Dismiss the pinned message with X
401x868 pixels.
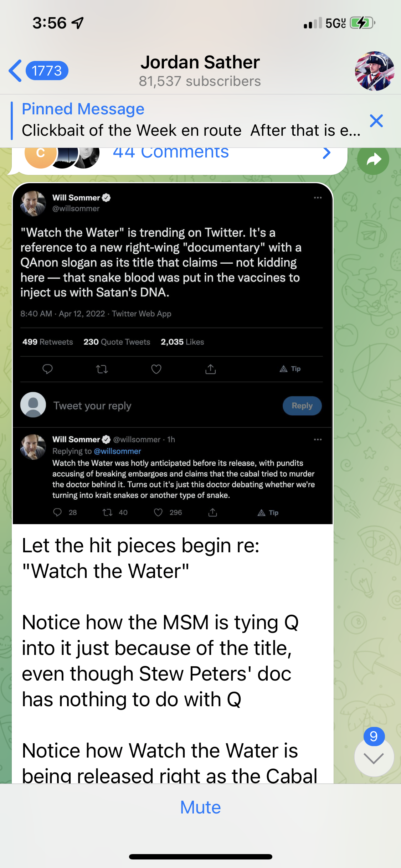pos(376,121)
